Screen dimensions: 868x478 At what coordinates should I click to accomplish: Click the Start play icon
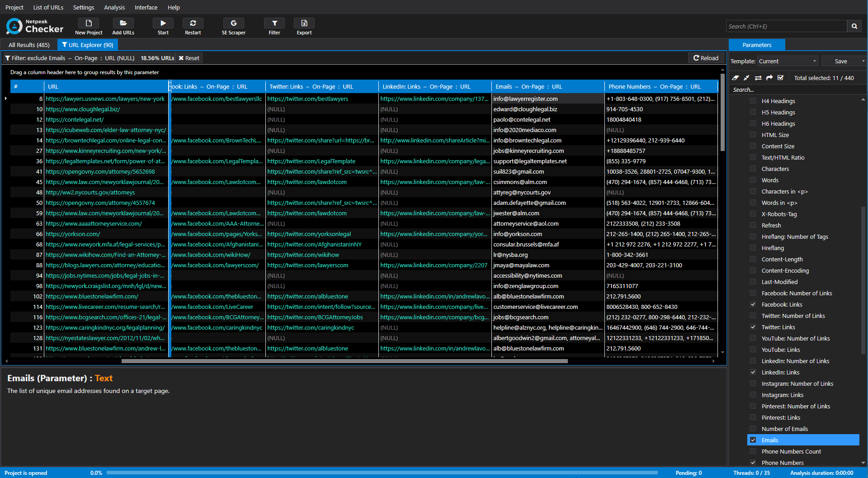pyautogui.click(x=163, y=23)
